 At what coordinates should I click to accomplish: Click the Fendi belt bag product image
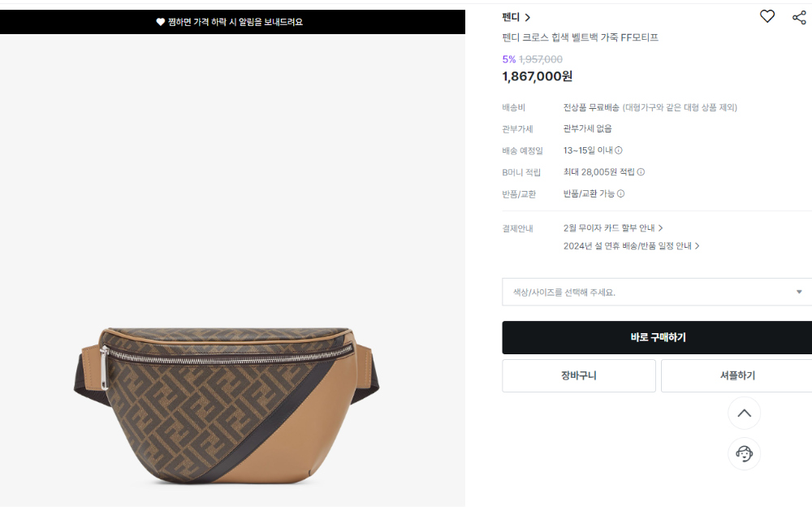point(227,405)
